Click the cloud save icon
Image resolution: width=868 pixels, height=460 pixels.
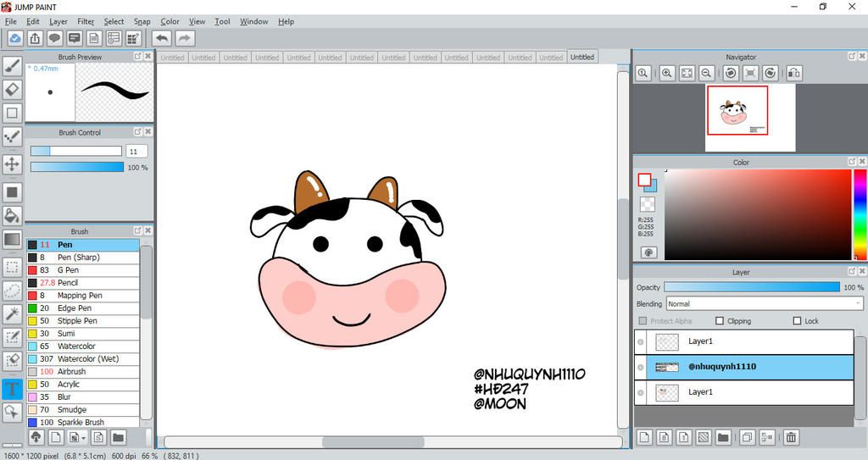pos(15,38)
